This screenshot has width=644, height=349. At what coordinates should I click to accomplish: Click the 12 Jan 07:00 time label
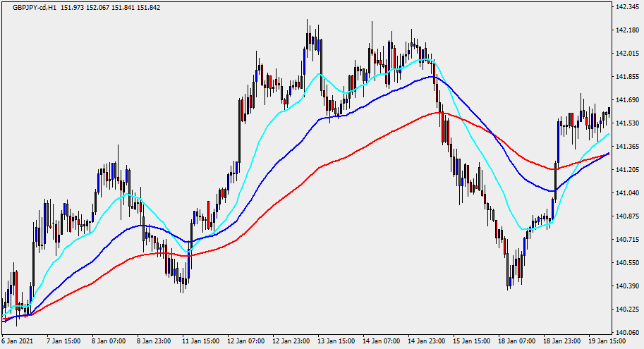(x=245, y=341)
